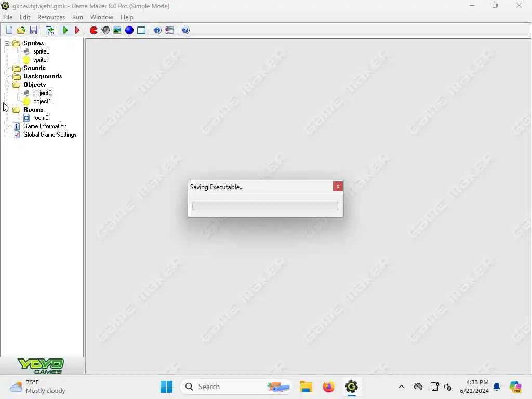Run the game with green arrow

[65, 30]
